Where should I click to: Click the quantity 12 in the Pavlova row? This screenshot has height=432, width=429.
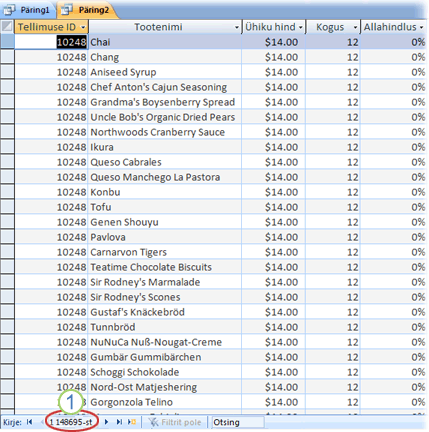click(333, 237)
